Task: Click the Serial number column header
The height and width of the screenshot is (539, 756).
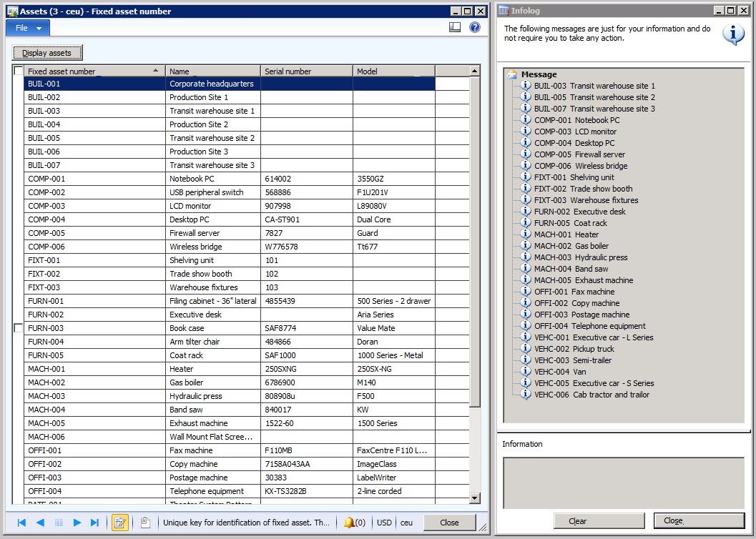Action: tap(307, 71)
